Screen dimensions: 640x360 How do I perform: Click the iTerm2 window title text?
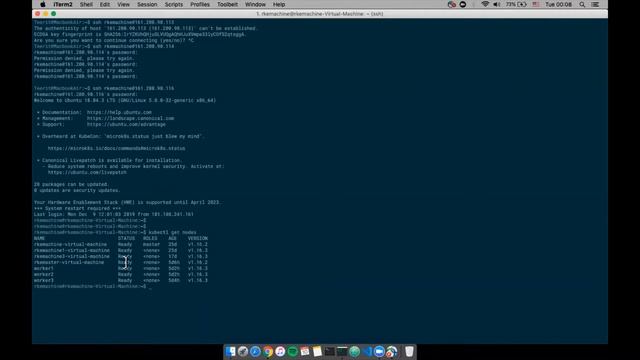tap(320, 14)
